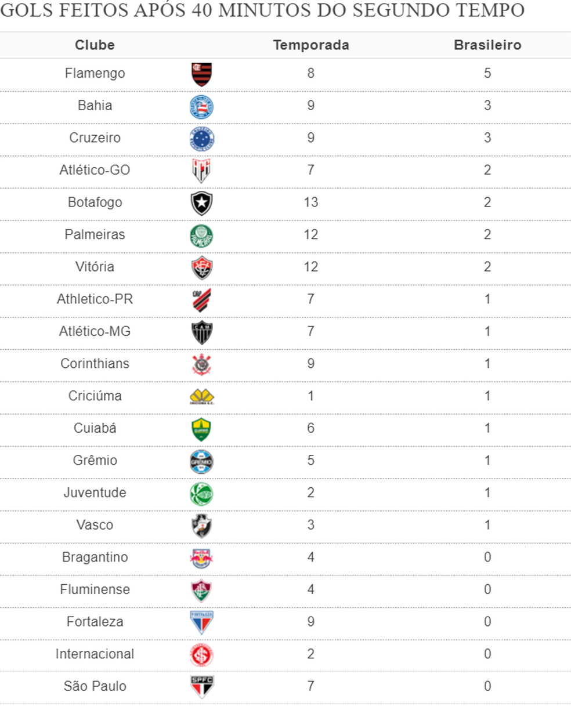
Task: Click the Bahia club crest
Action: [202, 107]
